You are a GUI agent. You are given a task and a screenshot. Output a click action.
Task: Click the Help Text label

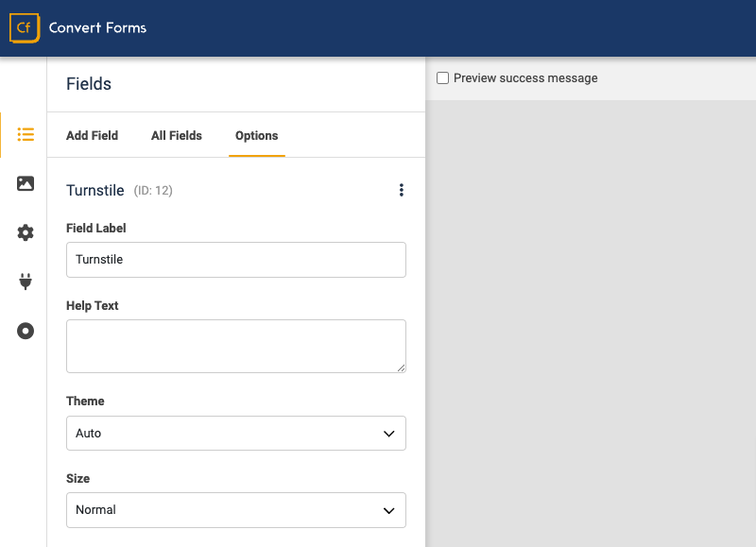[x=92, y=305]
